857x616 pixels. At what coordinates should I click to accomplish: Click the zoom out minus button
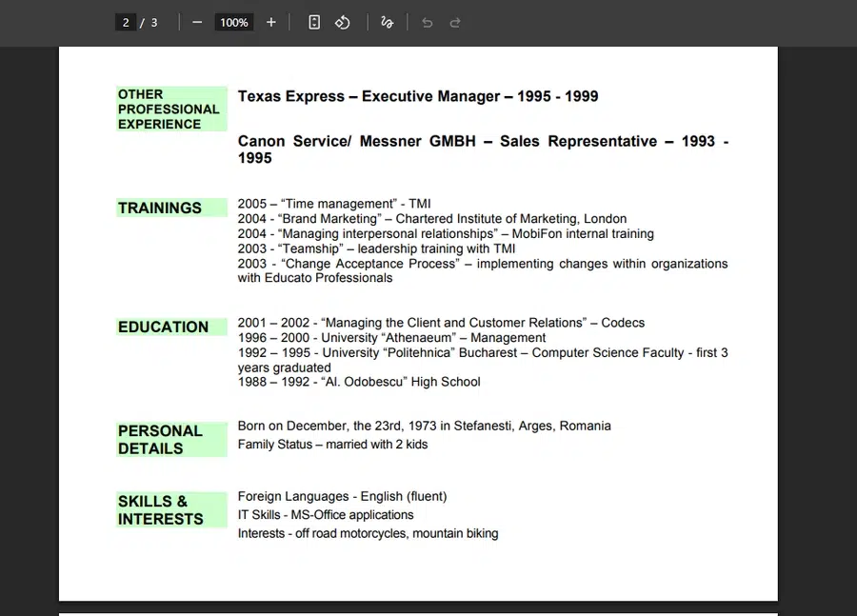pyautogui.click(x=197, y=22)
